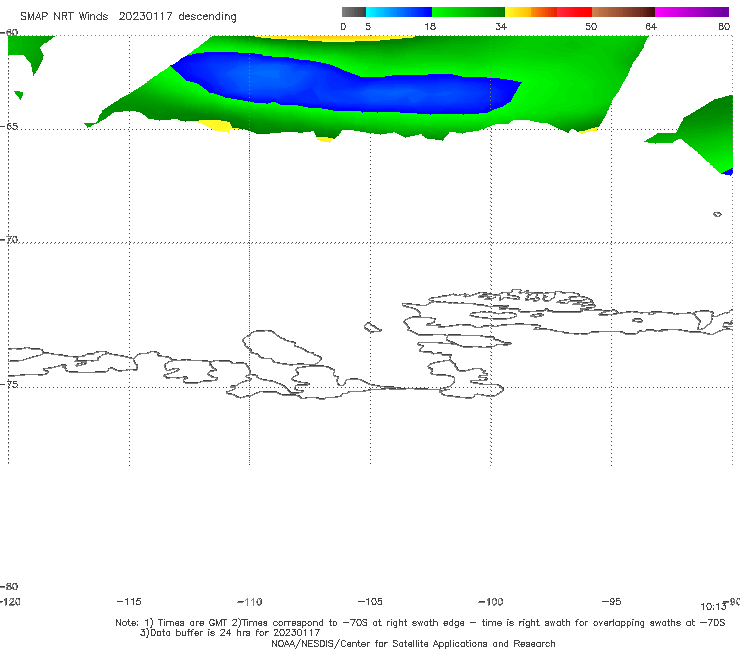The image size is (740, 650).
Task: Click the "SMAP NRT Winds" title text
Action: click(64, 16)
